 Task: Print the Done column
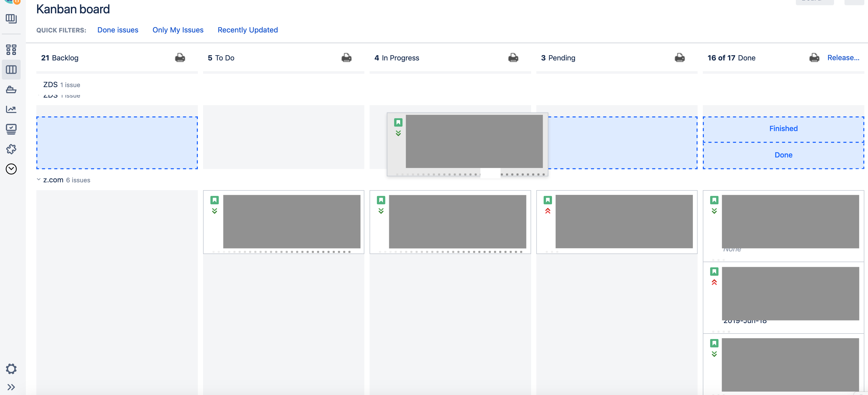tap(814, 58)
